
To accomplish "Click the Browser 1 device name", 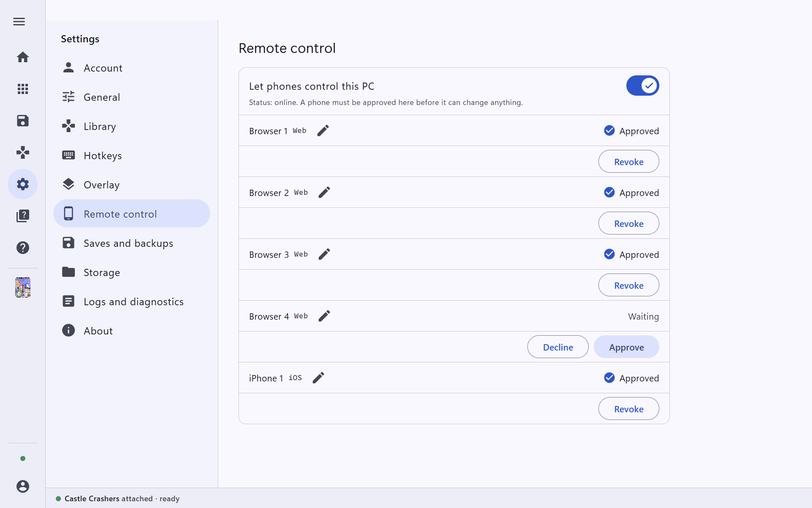I will coord(268,131).
